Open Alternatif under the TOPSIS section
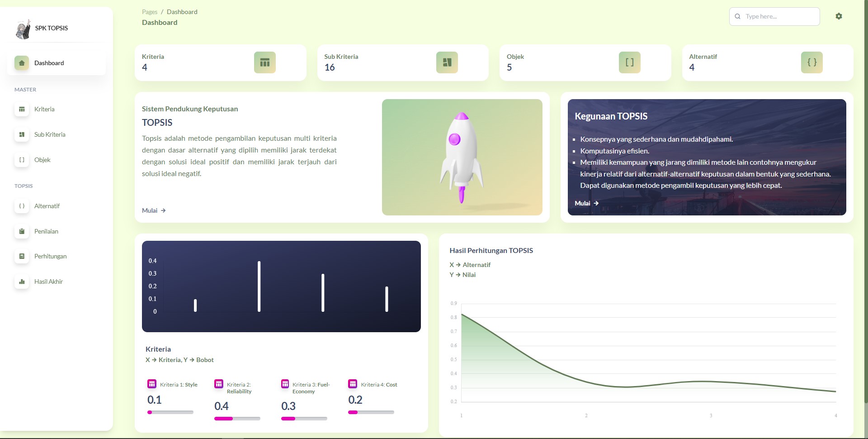Image resolution: width=868 pixels, height=439 pixels. pyautogui.click(x=47, y=206)
